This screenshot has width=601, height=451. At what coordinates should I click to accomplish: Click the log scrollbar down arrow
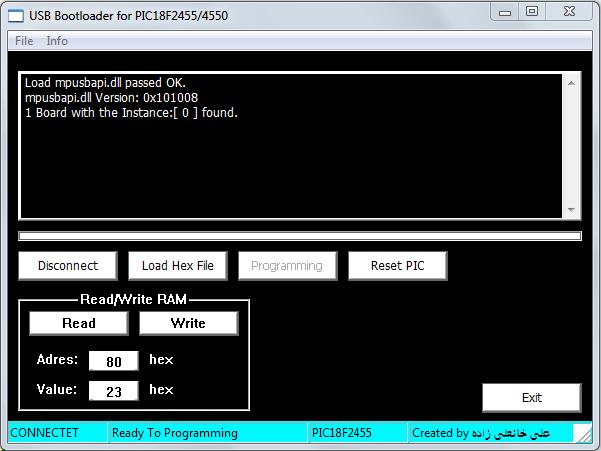pos(572,210)
